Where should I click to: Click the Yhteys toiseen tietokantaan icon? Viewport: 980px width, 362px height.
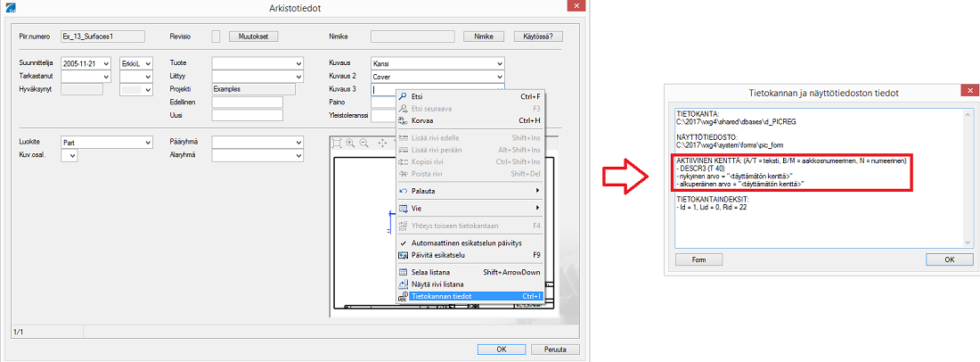tap(403, 225)
